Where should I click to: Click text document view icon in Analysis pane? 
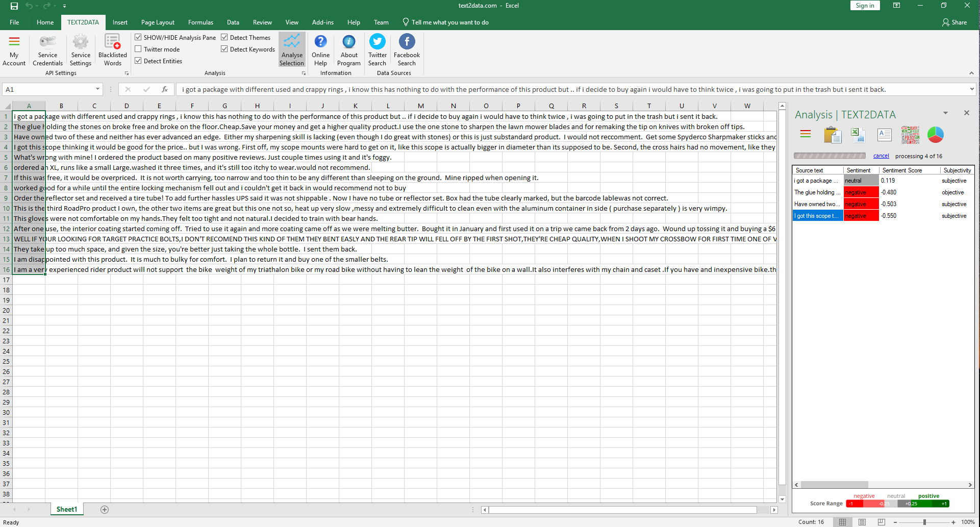884,135
